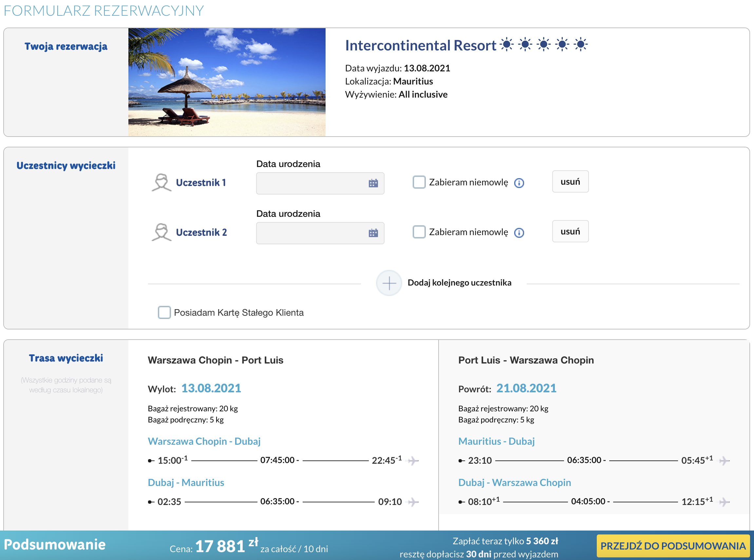
Task: Focus the Uczestnik 2 Data urodzenia field
Action: (320, 233)
